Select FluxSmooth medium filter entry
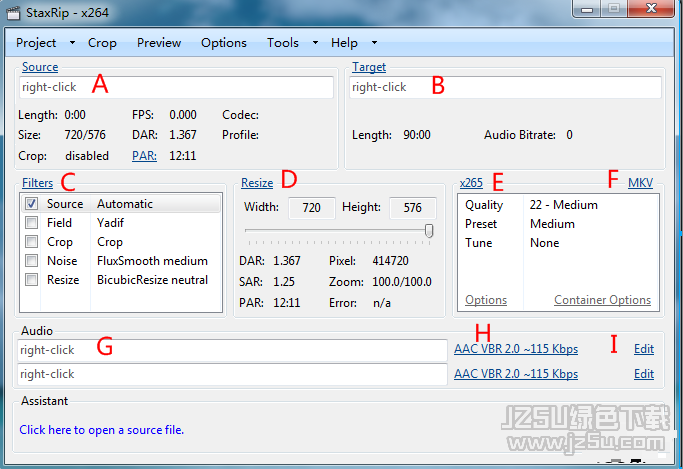This screenshot has height=469, width=683. point(152,261)
